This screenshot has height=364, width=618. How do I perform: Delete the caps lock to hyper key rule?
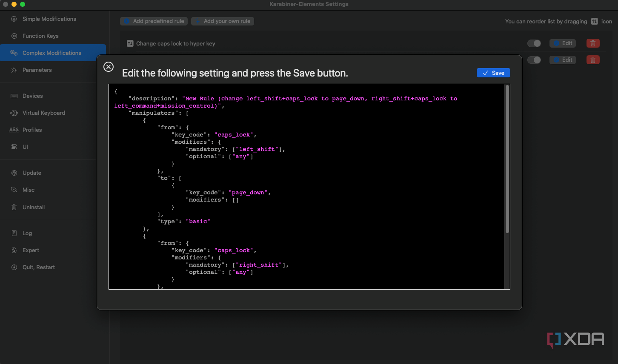click(x=593, y=43)
